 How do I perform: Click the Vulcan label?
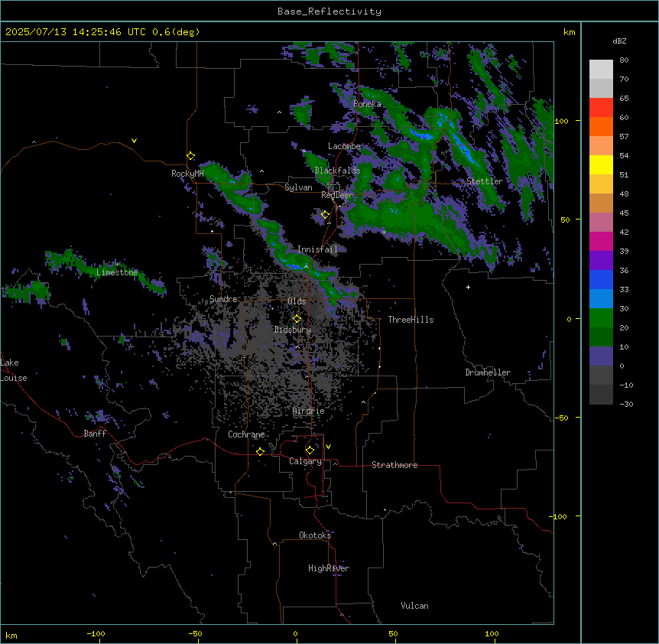coord(415,606)
